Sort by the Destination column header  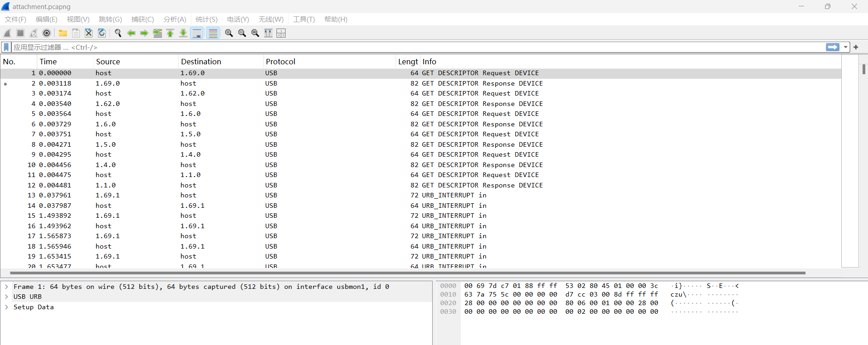coord(221,62)
